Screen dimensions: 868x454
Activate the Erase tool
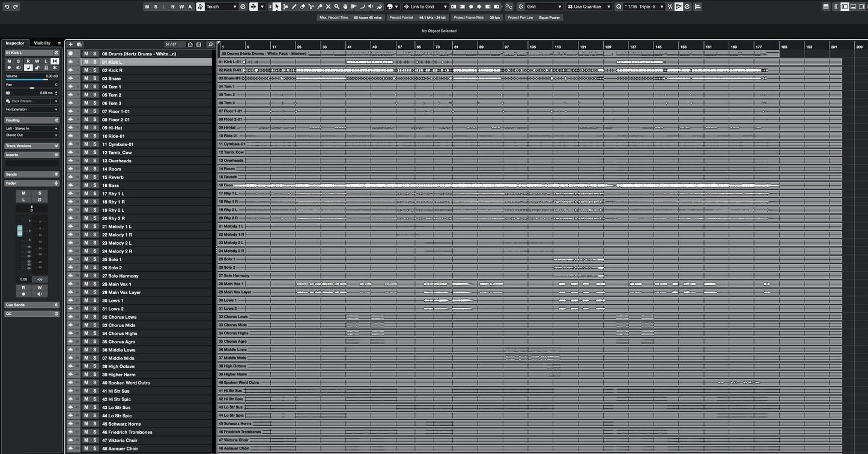click(302, 7)
